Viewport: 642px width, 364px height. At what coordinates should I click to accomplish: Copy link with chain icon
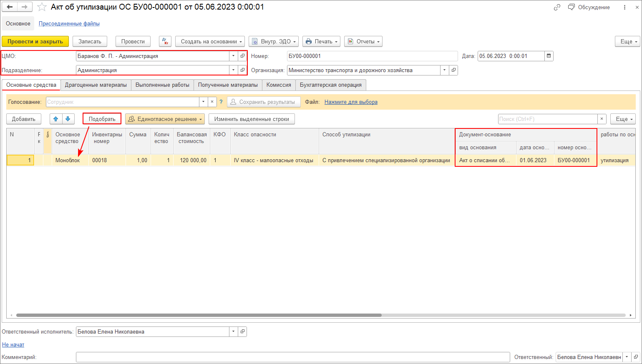point(557,7)
